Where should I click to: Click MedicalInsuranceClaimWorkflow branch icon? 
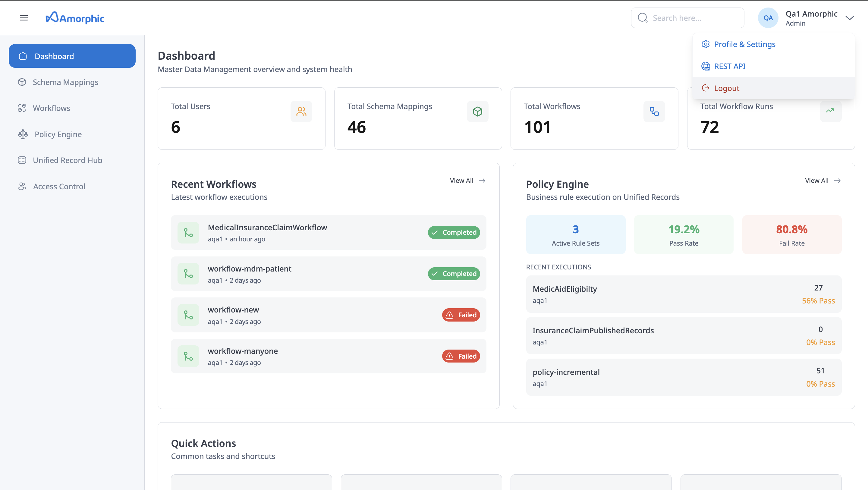point(188,233)
